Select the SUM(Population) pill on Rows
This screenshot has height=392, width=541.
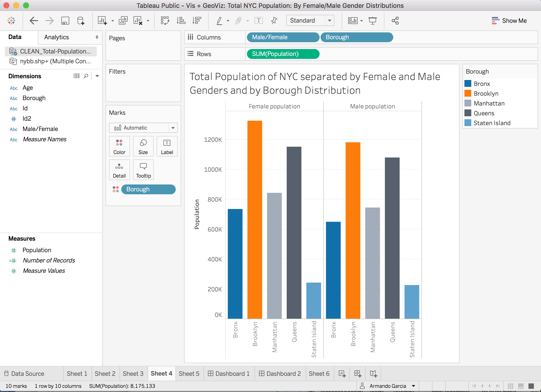click(283, 54)
